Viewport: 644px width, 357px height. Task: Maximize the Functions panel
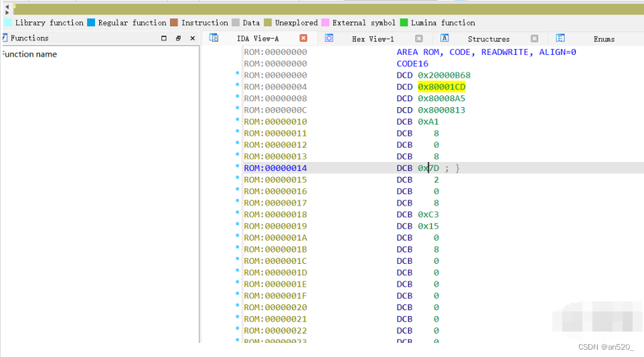(164, 38)
